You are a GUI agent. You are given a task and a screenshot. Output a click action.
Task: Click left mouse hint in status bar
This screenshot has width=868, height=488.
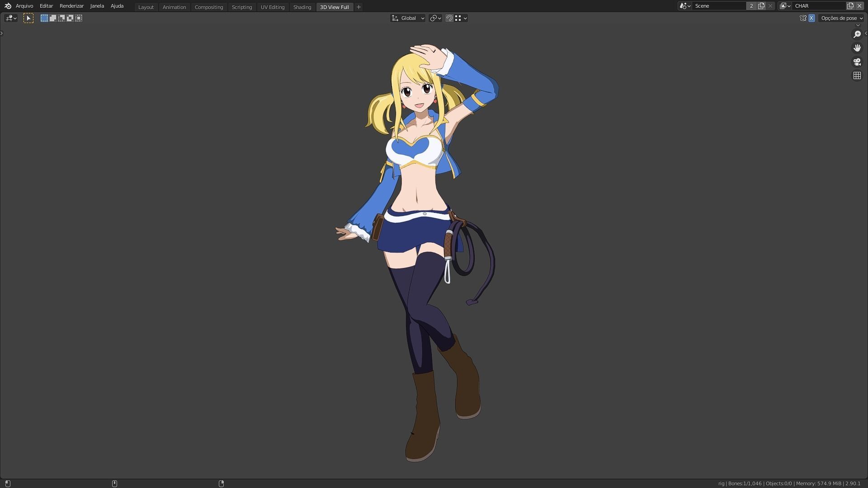point(8,483)
